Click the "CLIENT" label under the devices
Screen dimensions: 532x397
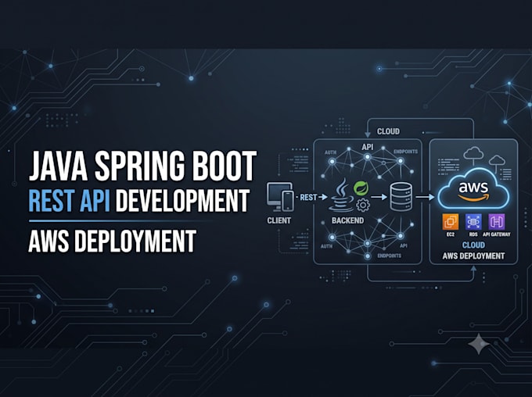279,220
